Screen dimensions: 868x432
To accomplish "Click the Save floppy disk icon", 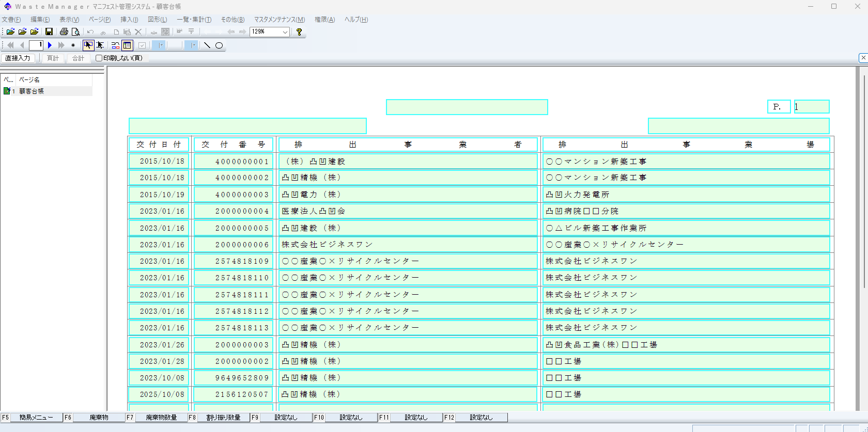I will coord(49,32).
